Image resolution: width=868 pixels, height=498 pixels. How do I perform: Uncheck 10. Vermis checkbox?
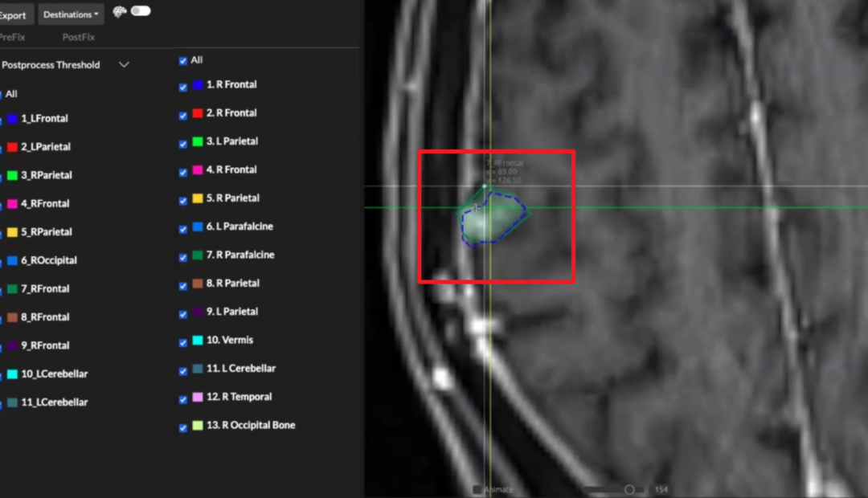[182, 343]
